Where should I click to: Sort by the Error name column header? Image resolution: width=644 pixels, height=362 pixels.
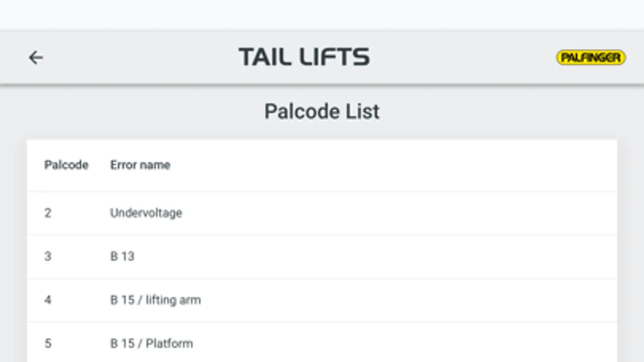point(140,165)
